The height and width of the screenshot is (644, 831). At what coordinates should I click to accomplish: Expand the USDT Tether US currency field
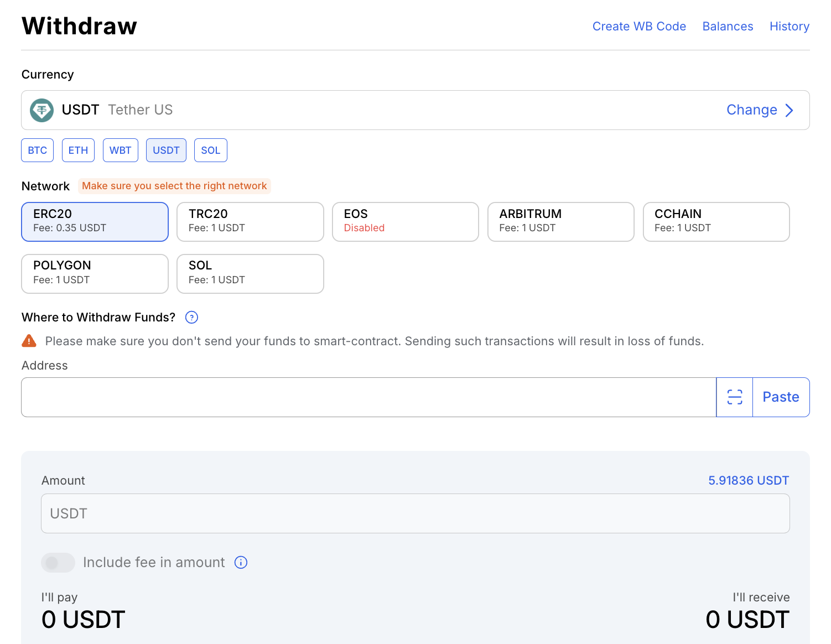[415, 110]
